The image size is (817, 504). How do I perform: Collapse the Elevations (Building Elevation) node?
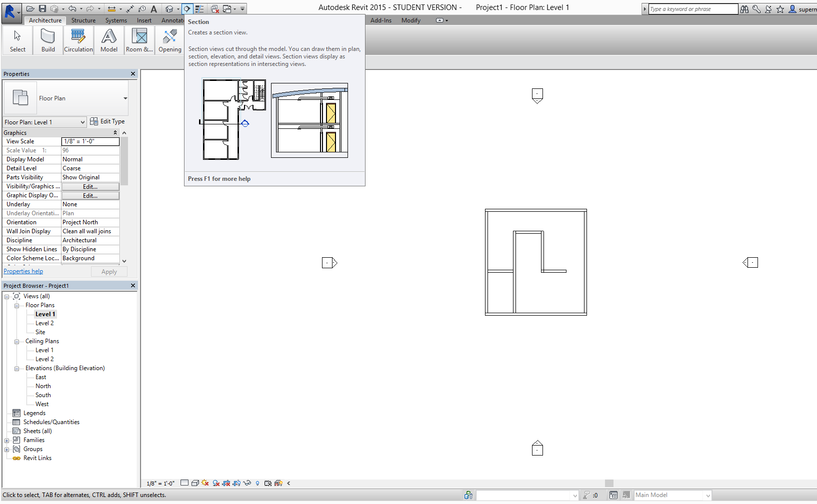[17, 369]
